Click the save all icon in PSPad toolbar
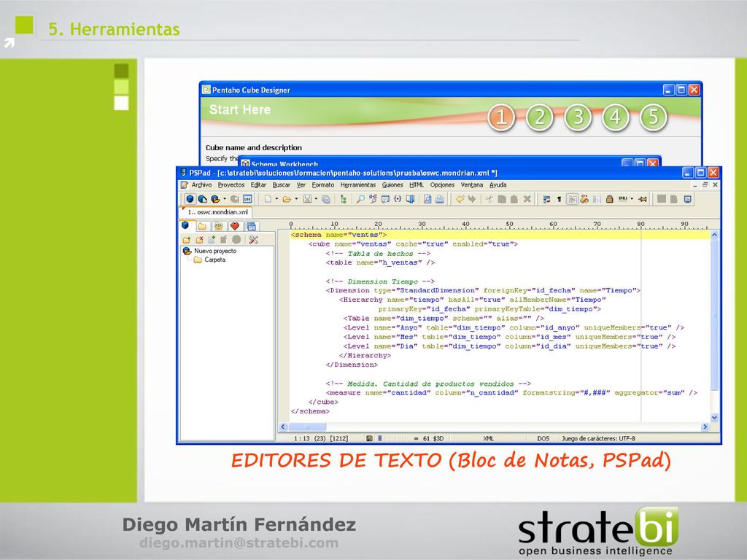This screenshot has width=747, height=560. pyautogui.click(x=326, y=199)
